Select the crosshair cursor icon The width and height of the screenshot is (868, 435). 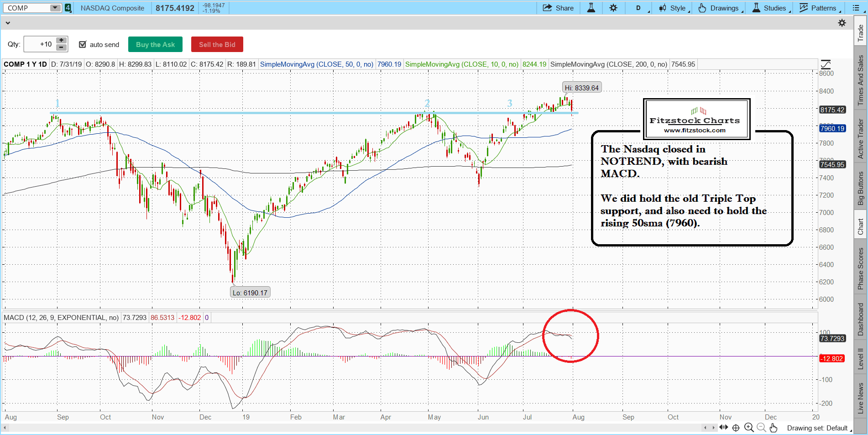[736, 428]
